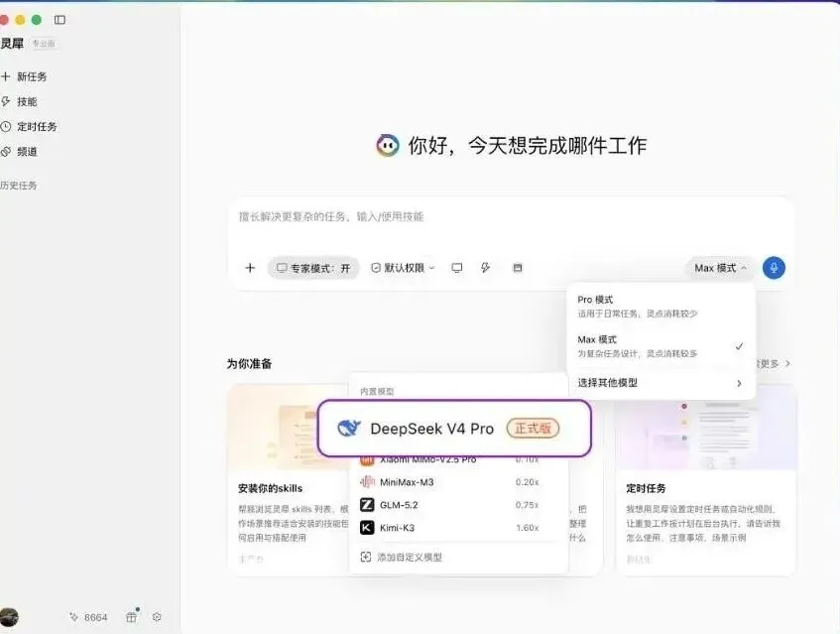
Task: Click the 灵犀 logo icon beside the greeting
Action: (x=388, y=145)
